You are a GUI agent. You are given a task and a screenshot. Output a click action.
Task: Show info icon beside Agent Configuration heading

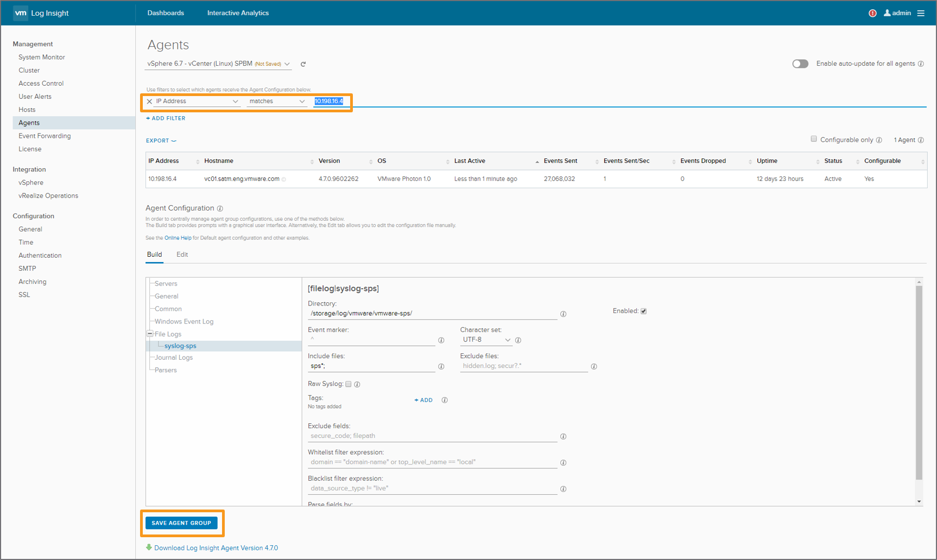(x=220, y=208)
